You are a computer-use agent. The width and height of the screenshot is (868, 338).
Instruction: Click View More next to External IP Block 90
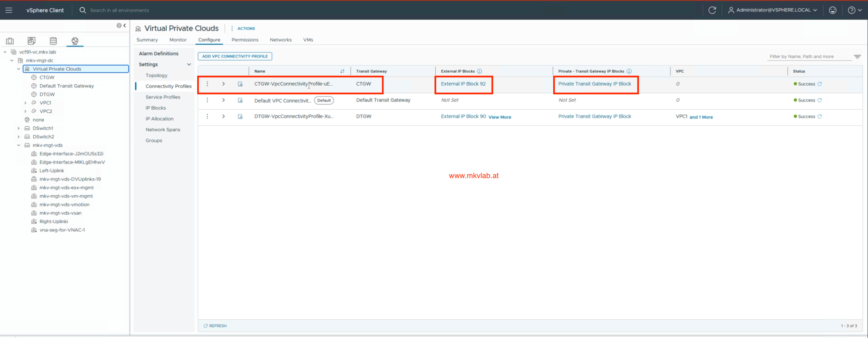coord(499,117)
